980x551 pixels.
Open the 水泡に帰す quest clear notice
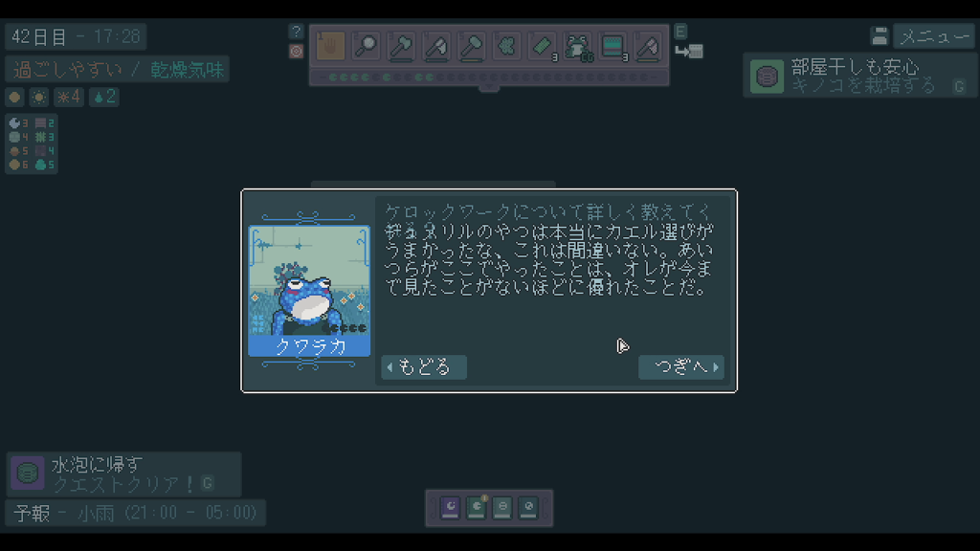tap(123, 474)
